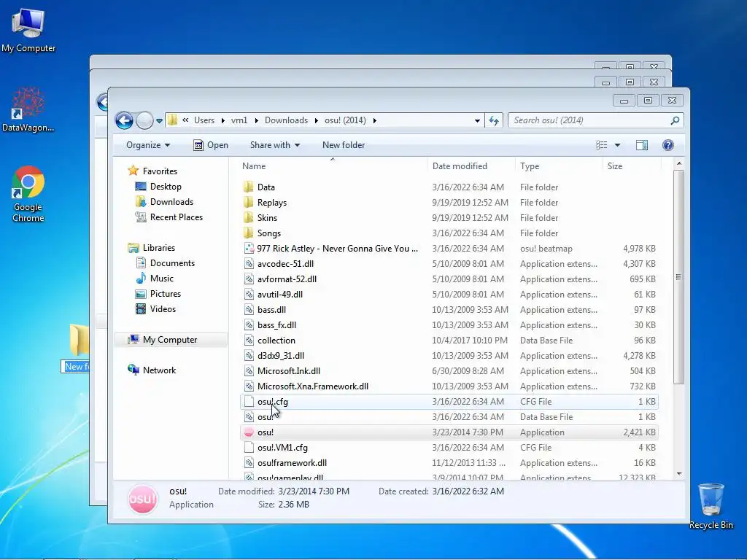Click scrollbar up arrow in file list
Image resolution: width=747 pixels, height=560 pixels.
coord(679,164)
